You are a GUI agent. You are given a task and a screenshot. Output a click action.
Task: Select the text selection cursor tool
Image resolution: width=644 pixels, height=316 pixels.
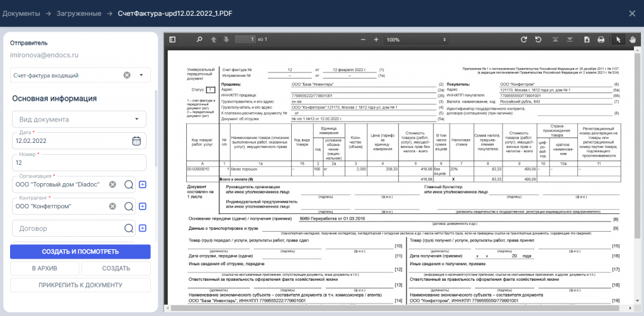619,40
